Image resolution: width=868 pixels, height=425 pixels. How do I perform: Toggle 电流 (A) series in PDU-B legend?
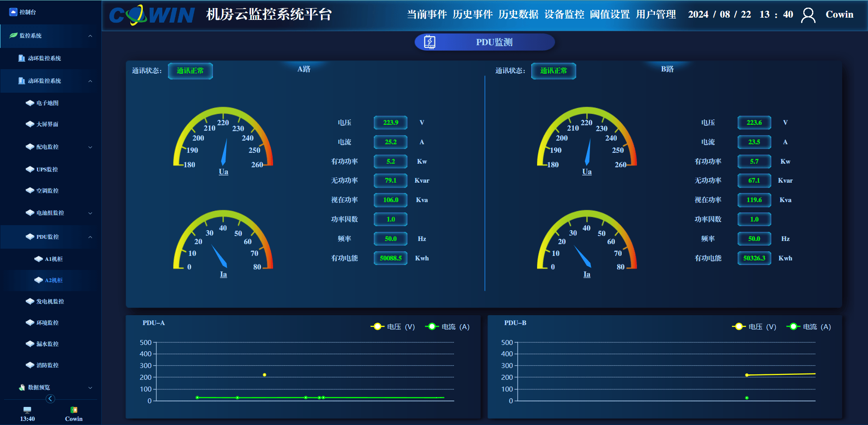pos(809,326)
